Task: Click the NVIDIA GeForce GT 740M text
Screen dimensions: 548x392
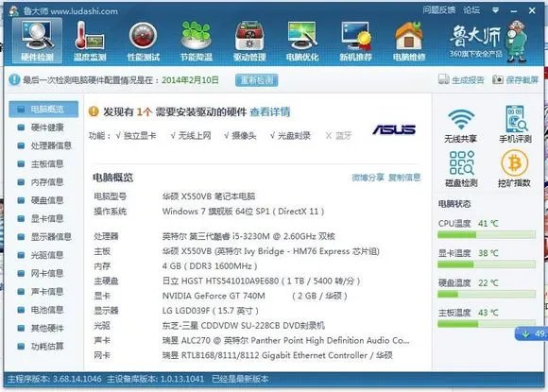Action: tap(214, 296)
